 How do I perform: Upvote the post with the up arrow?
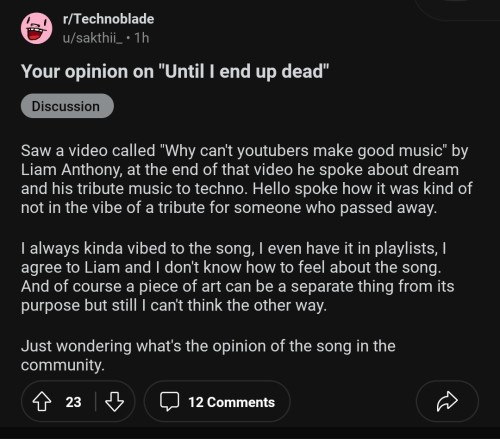[42, 402]
